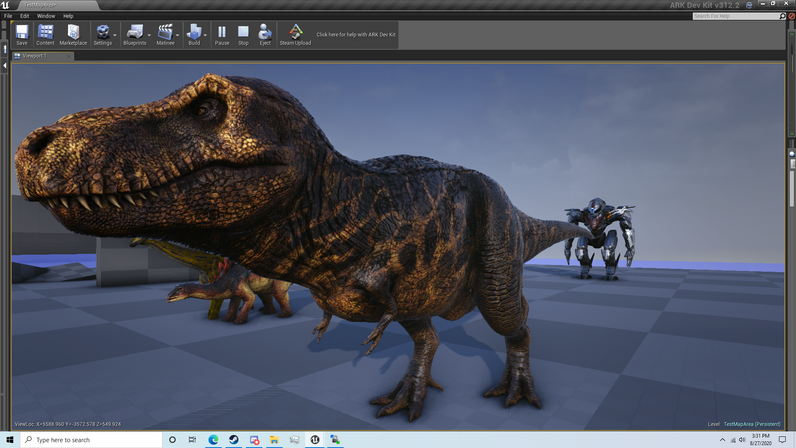Open the Settings toolbar button
This screenshot has width=796, height=448.
(103, 35)
